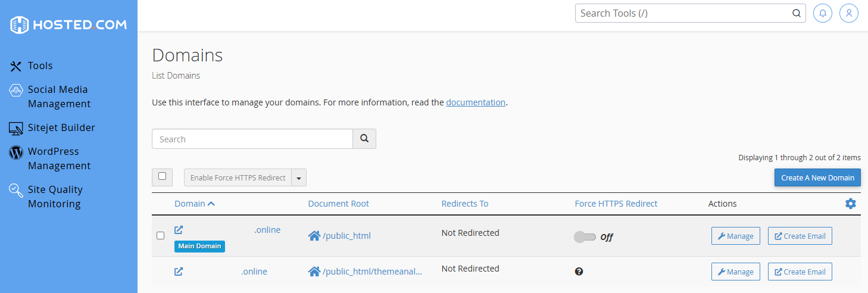Click main domain's Not Redirected text
Viewport: 868px width, 293px height.
tap(470, 233)
